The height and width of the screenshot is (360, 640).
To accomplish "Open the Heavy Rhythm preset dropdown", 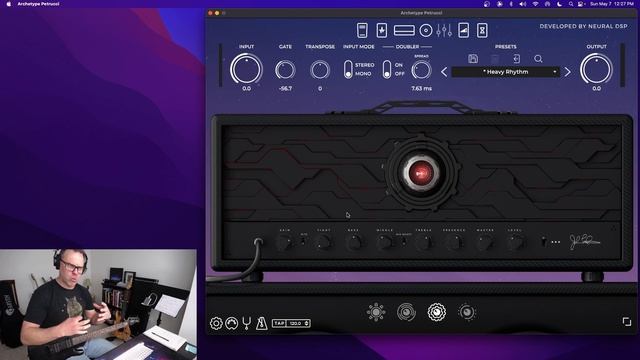I will coord(505,72).
